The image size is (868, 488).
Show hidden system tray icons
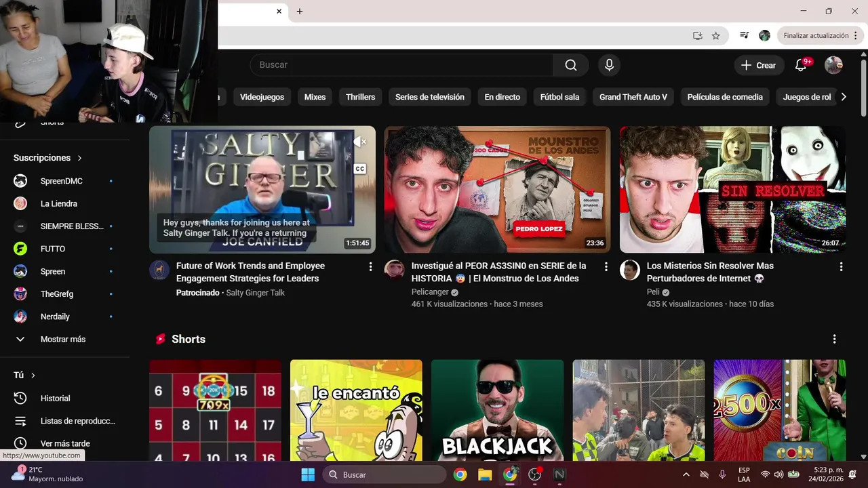[x=686, y=474]
